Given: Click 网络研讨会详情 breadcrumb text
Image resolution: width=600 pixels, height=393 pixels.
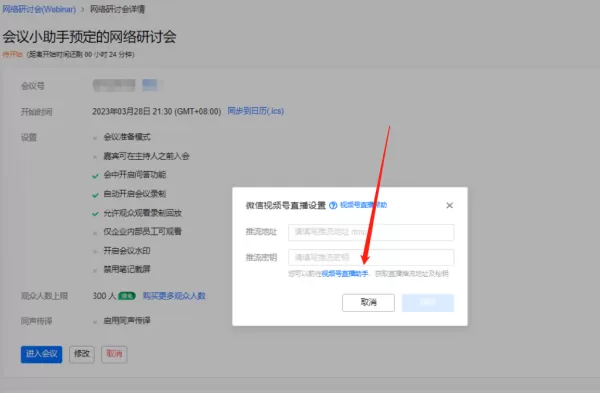Looking at the screenshot, I should click(117, 9).
